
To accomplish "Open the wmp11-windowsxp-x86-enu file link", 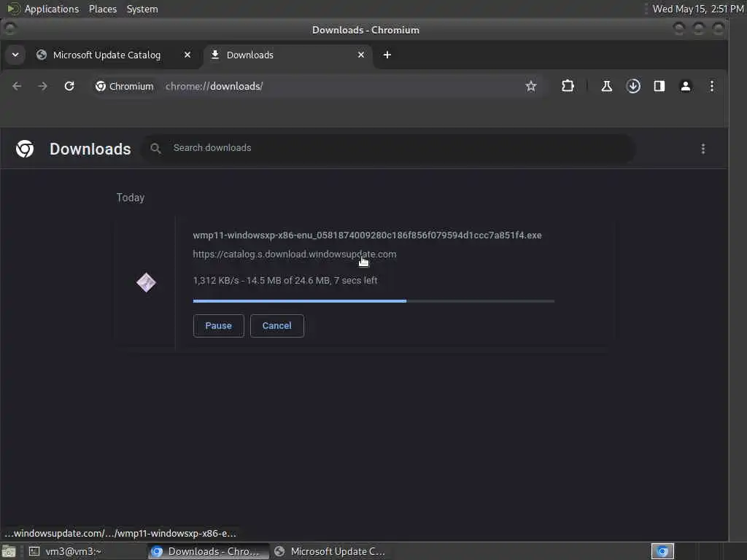I will click(368, 236).
